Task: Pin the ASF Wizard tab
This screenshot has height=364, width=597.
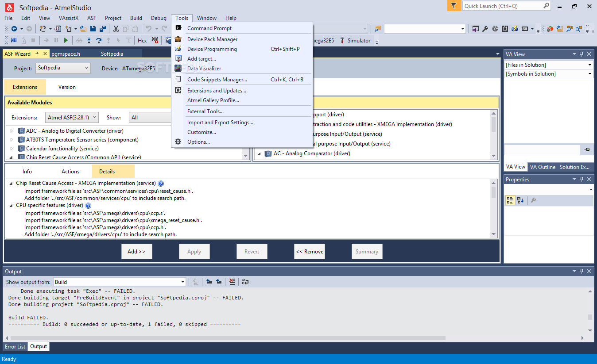Action: (x=37, y=54)
